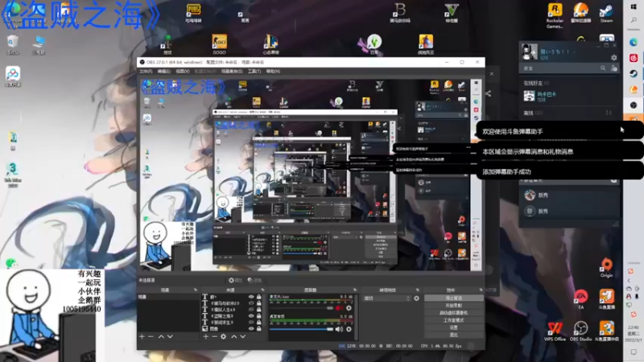Open taskbar search magnifier
This screenshot has height=362, width=644.
(x=634, y=19)
